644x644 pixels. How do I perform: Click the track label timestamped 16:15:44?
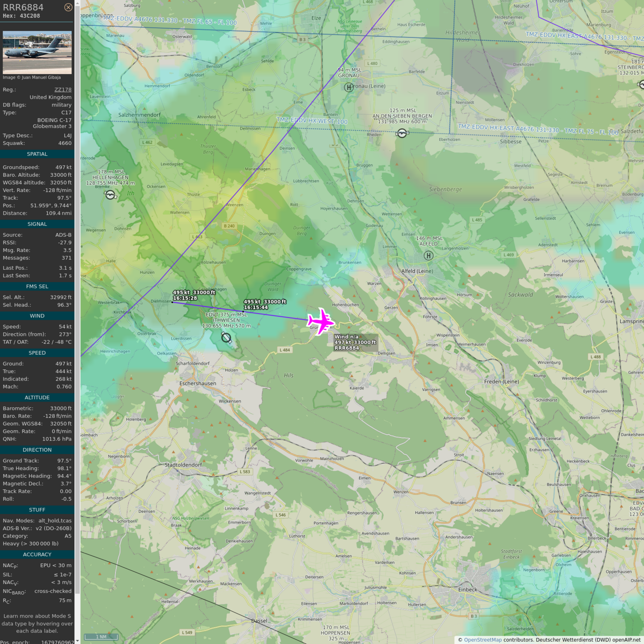pyautogui.click(x=264, y=305)
